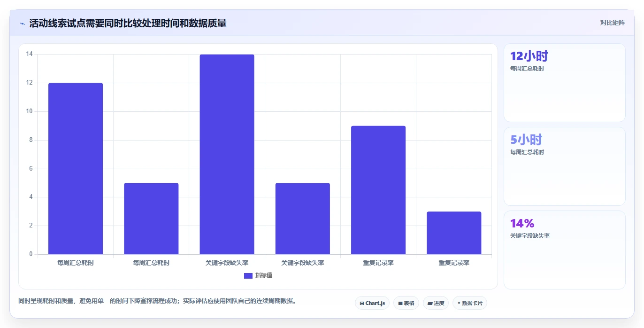644x328 pixels.
Task: Click the bar with value 9
Action: click(x=378, y=190)
